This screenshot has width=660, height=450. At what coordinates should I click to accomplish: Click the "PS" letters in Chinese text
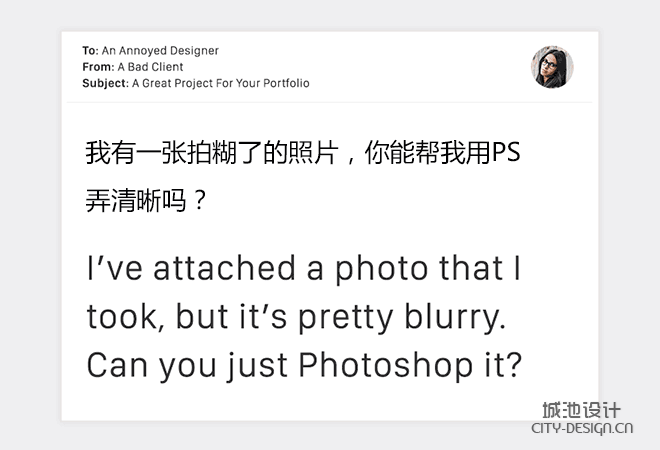[x=506, y=152]
